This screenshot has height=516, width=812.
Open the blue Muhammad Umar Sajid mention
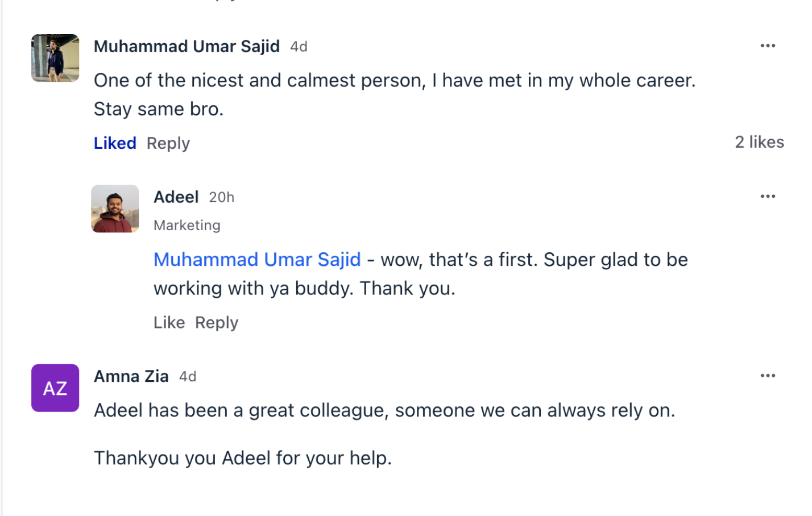tap(257, 260)
